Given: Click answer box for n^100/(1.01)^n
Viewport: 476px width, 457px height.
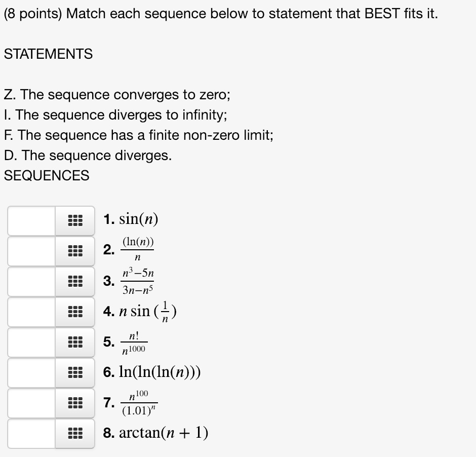Looking at the screenshot, I should [31, 403].
